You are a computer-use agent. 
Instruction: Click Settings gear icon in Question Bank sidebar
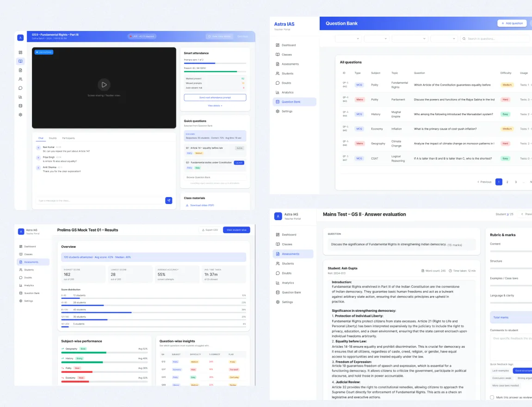(x=278, y=111)
